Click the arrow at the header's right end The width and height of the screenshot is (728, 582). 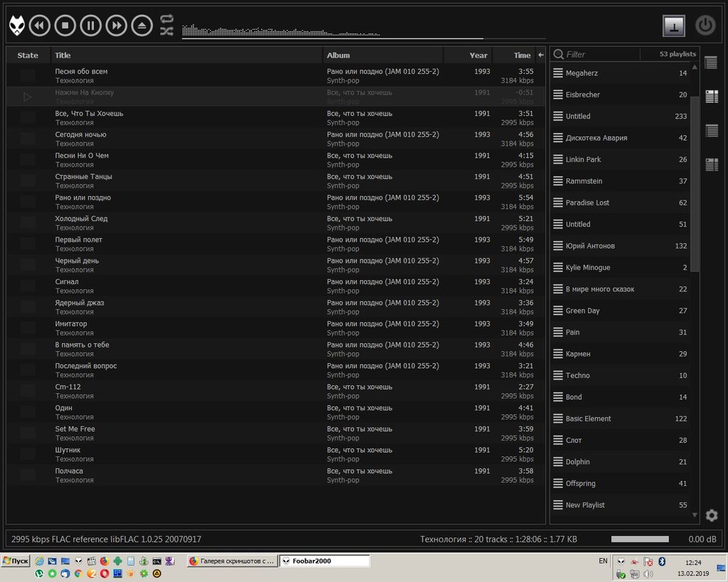pos(540,55)
